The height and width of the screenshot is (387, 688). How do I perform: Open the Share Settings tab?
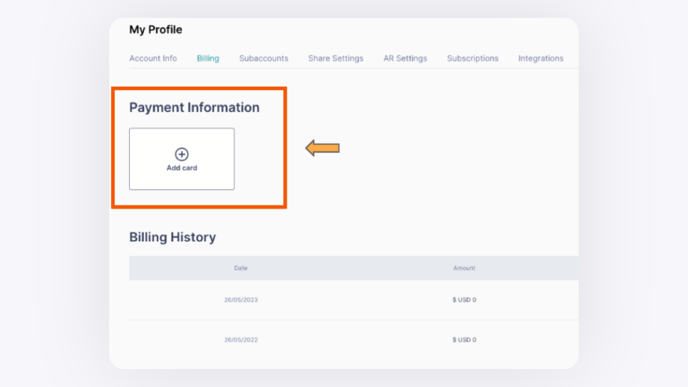pos(336,58)
